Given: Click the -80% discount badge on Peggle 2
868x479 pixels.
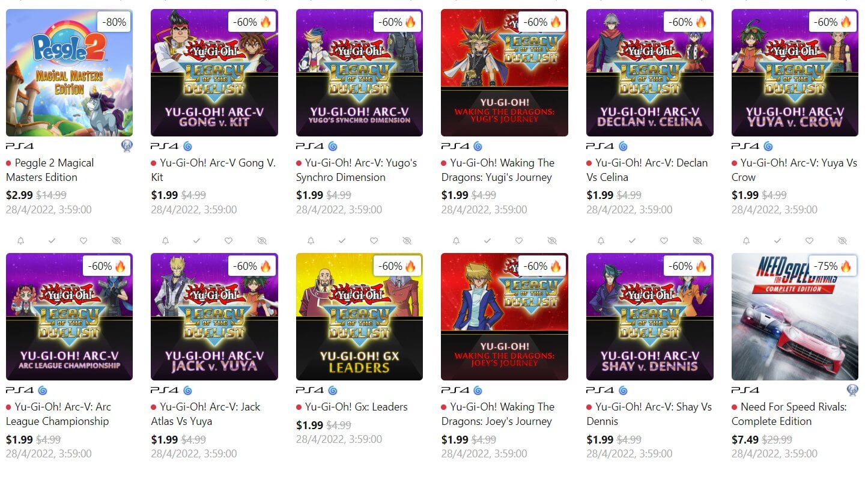Looking at the screenshot, I should (114, 22).
